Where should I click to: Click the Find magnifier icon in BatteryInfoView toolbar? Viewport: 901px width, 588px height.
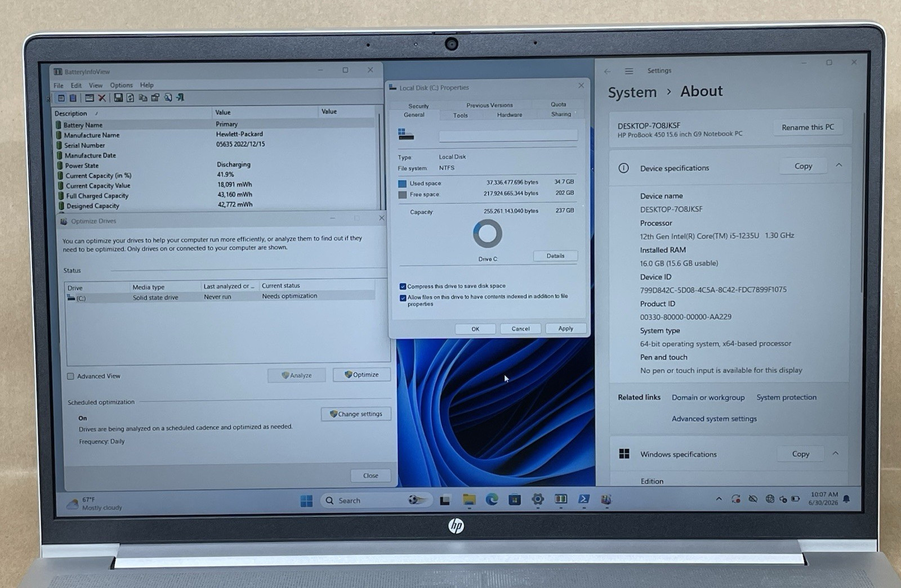pos(168,98)
